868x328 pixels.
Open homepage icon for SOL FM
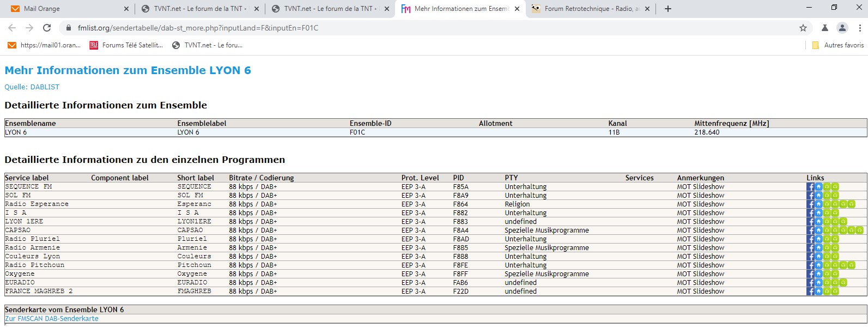coord(818,196)
